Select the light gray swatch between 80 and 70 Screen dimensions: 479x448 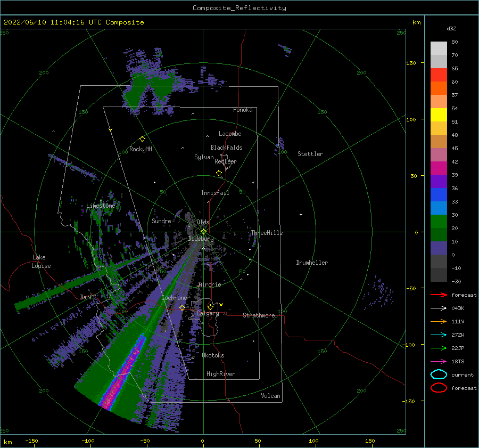click(x=439, y=48)
